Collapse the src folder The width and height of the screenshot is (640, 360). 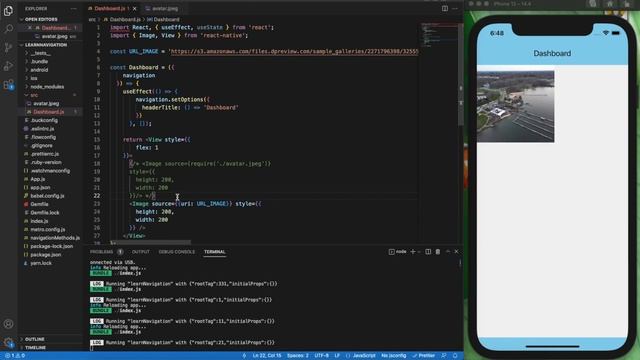tap(34, 95)
